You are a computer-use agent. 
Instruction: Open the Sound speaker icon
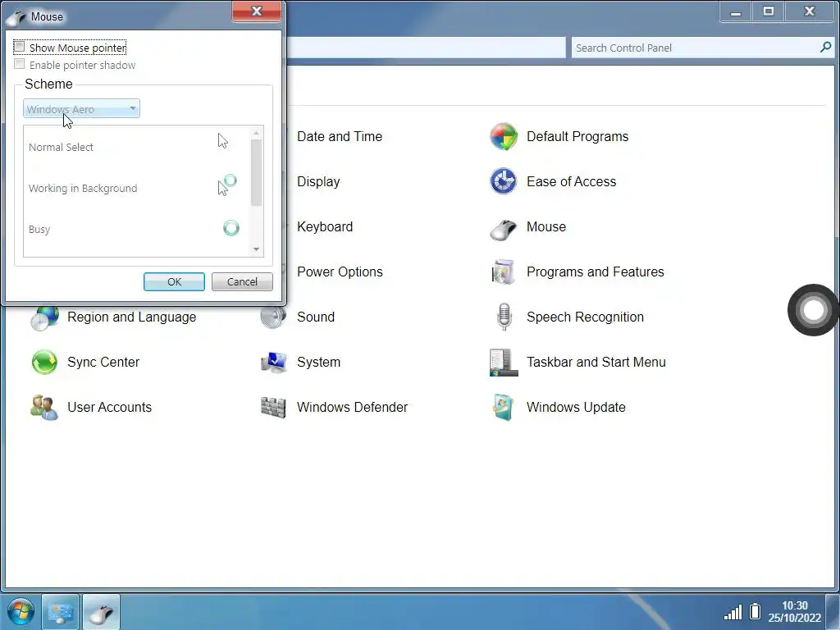pos(273,317)
